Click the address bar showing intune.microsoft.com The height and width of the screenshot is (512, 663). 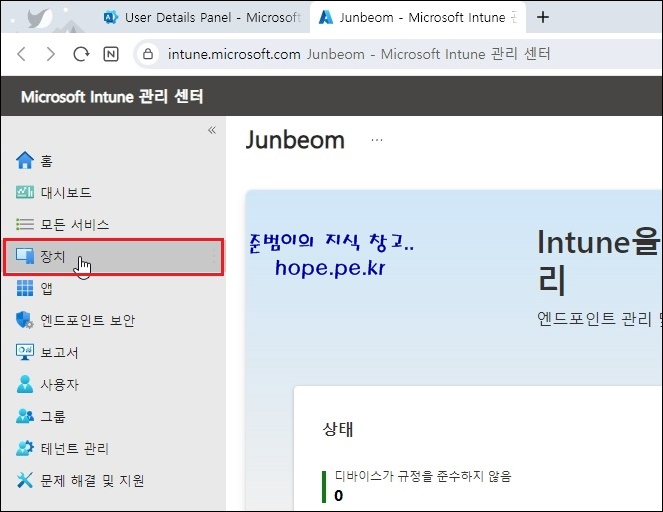(397, 54)
